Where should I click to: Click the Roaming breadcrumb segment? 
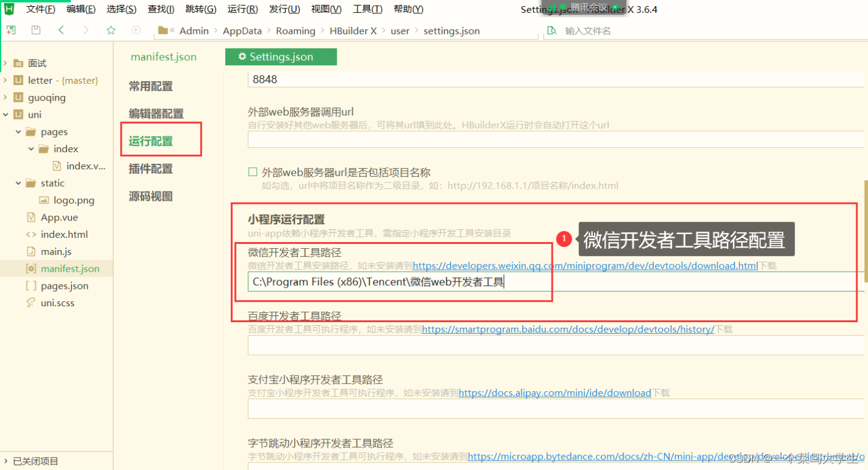pyautogui.click(x=295, y=31)
